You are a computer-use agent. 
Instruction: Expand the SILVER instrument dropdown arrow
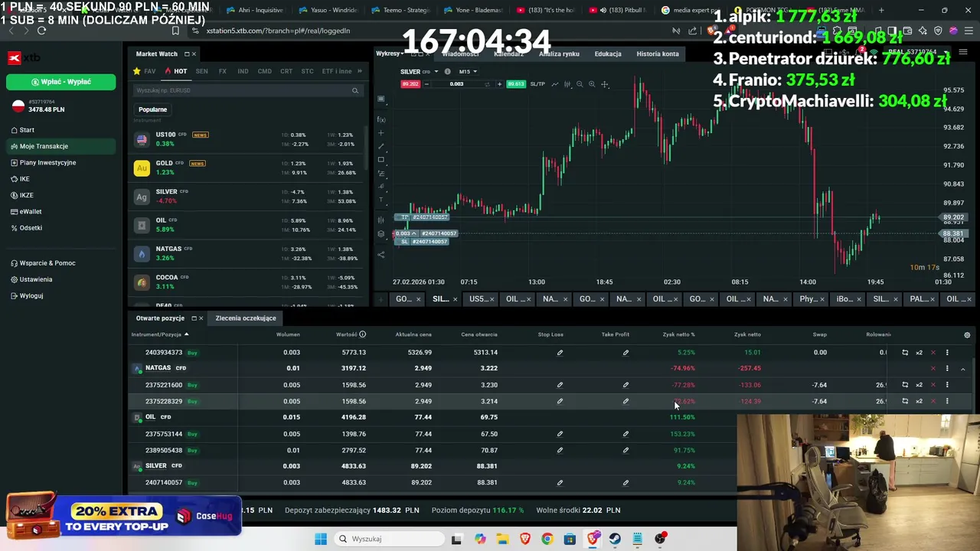[436, 72]
